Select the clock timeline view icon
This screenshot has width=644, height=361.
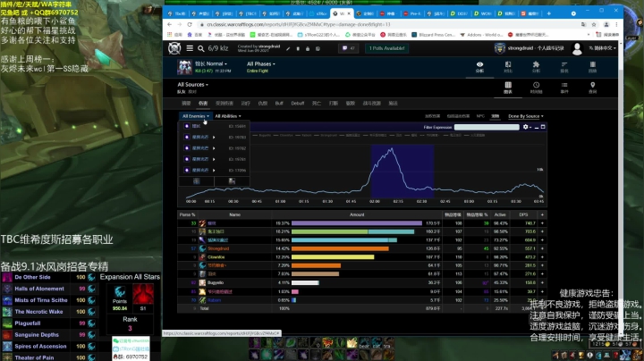tap(536, 88)
